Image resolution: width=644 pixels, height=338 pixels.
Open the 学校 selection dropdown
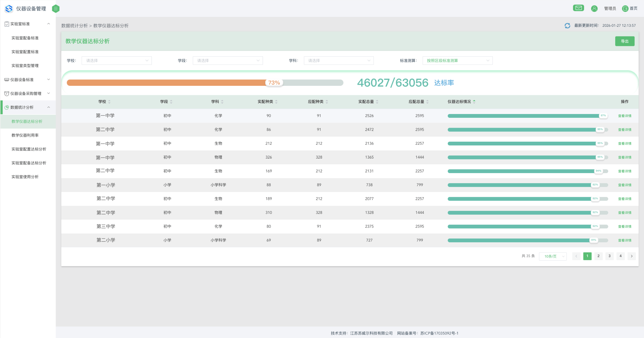[117, 61]
